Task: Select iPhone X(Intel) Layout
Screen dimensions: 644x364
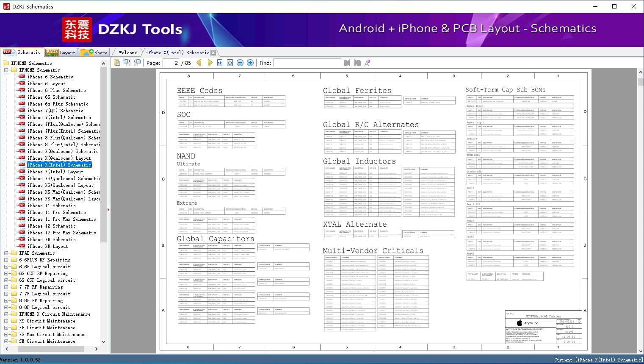Action: [x=55, y=172]
